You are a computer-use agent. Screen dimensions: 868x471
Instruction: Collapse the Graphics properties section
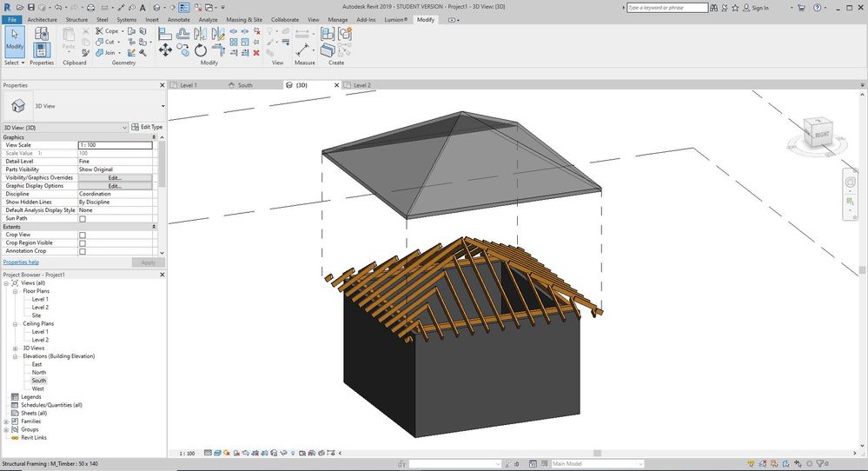coord(154,136)
